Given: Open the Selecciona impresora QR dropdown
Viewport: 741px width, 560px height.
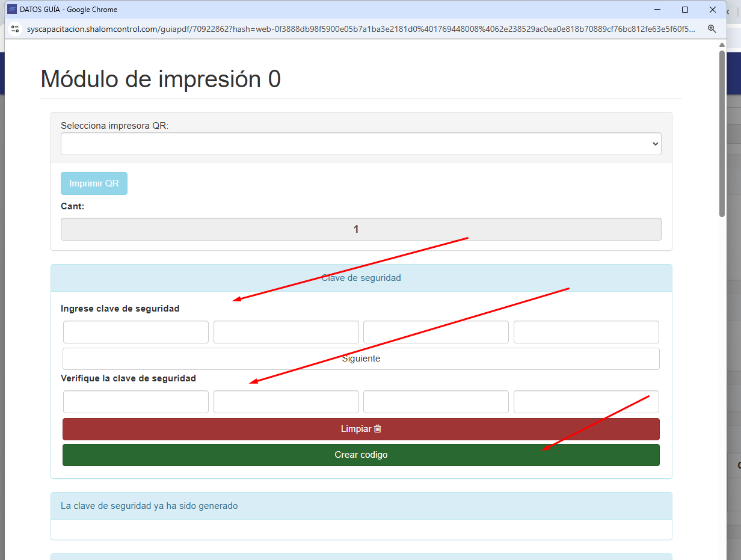Looking at the screenshot, I should point(361,144).
